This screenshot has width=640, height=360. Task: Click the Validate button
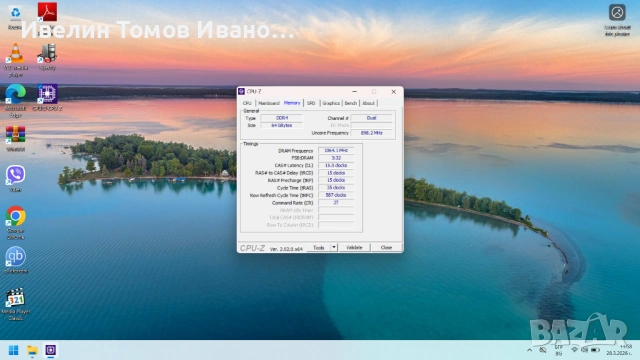(354, 248)
